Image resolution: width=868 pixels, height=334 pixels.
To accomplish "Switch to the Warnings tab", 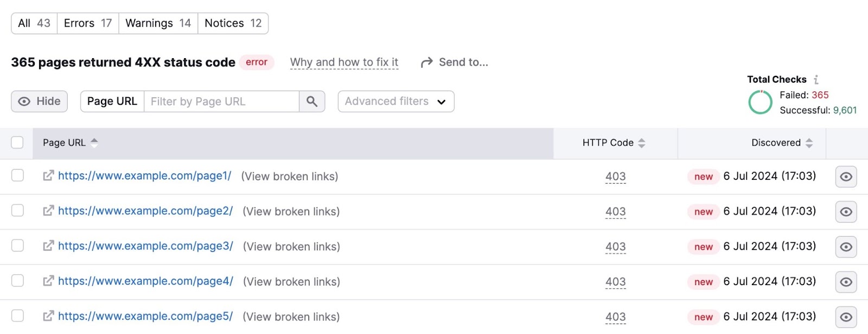I will click(158, 23).
